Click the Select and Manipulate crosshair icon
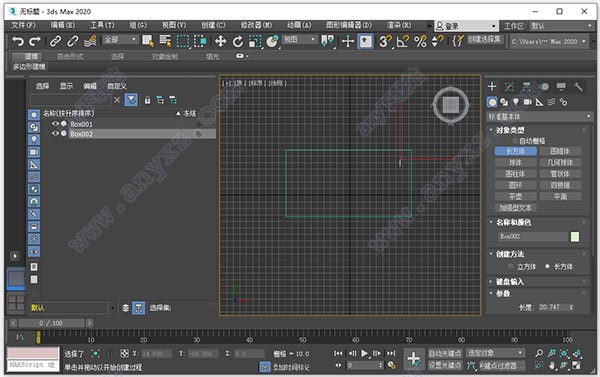Image resolution: width=600 pixels, height=377 pixels. pos(347,41)
